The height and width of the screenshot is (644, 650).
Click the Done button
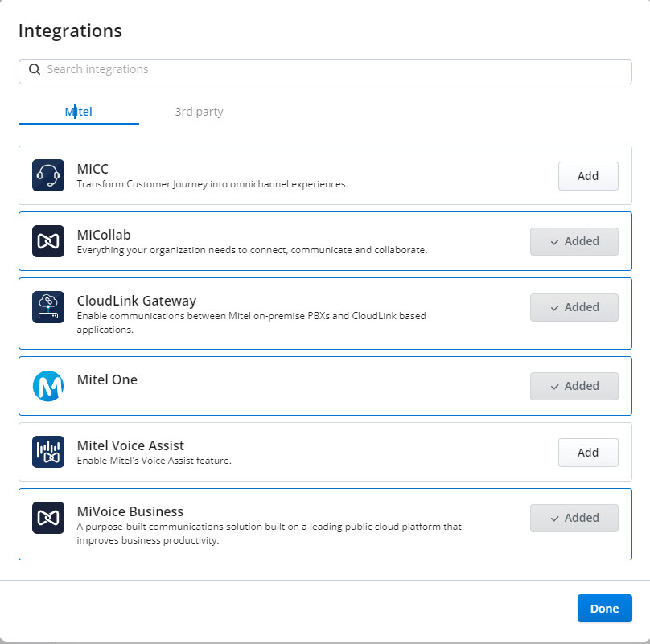tap(604, 608)
